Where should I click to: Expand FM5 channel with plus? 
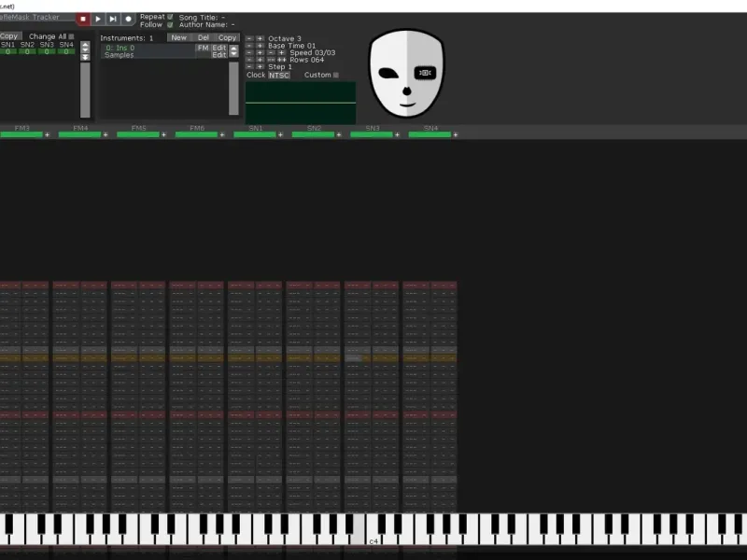(164, 135)
